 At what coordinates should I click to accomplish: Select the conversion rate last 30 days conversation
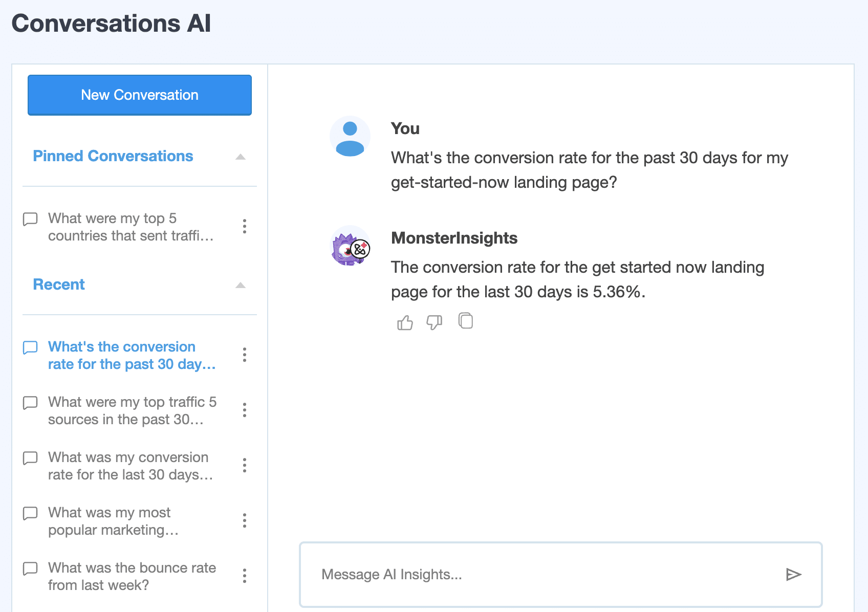point(131,466)
